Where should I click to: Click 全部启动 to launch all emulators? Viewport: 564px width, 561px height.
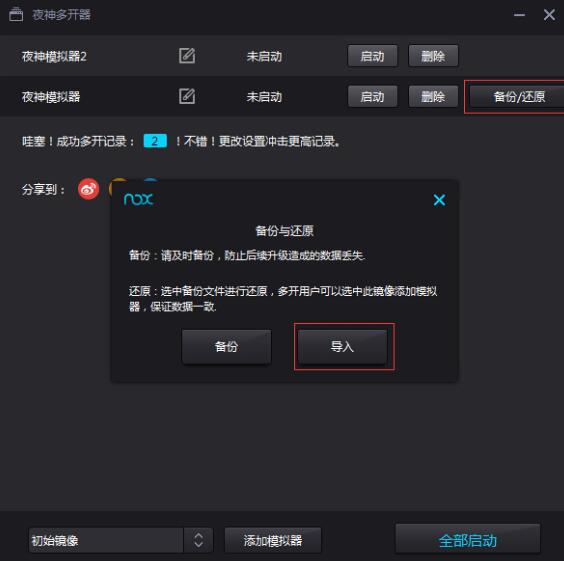[468, 539]
